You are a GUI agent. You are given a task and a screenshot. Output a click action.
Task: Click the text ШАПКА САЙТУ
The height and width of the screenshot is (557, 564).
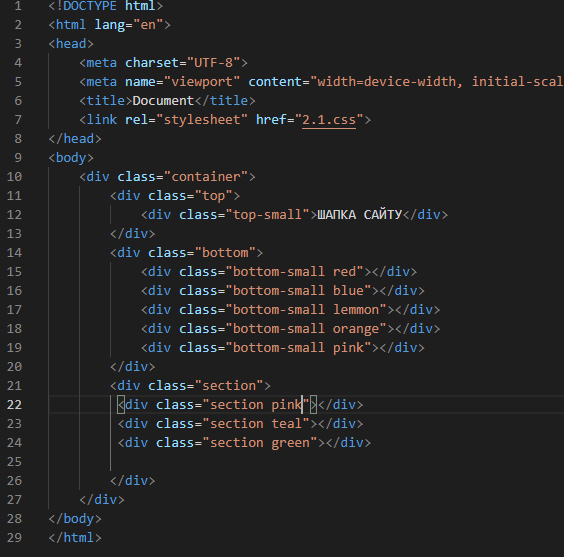(359, 215)
